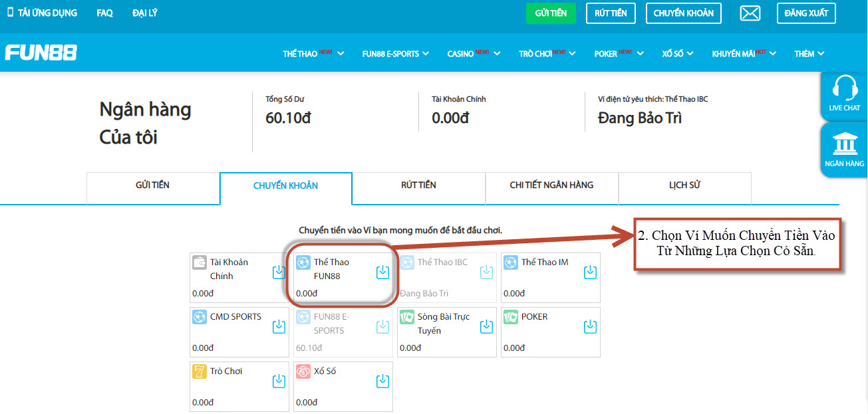Image resolution: width=868 pixels, height=414 pixels.
Task: Click the Chuyển Khoản button in top bar
Action: pyautogui.click(x=684, y=13)
